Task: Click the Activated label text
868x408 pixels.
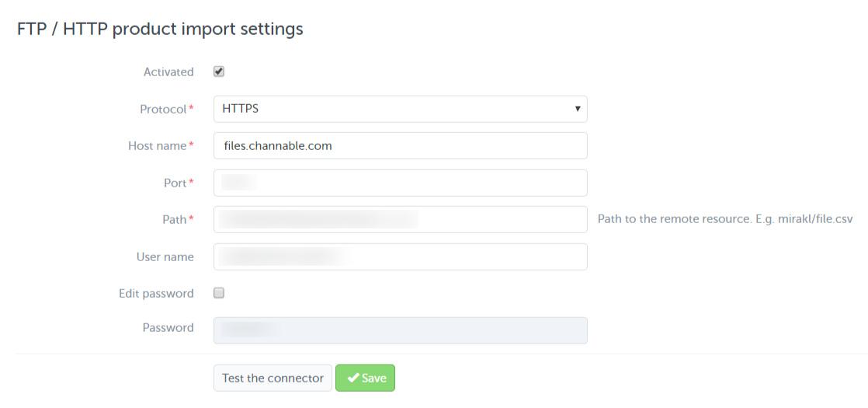Action: click(x=168, y=72)
